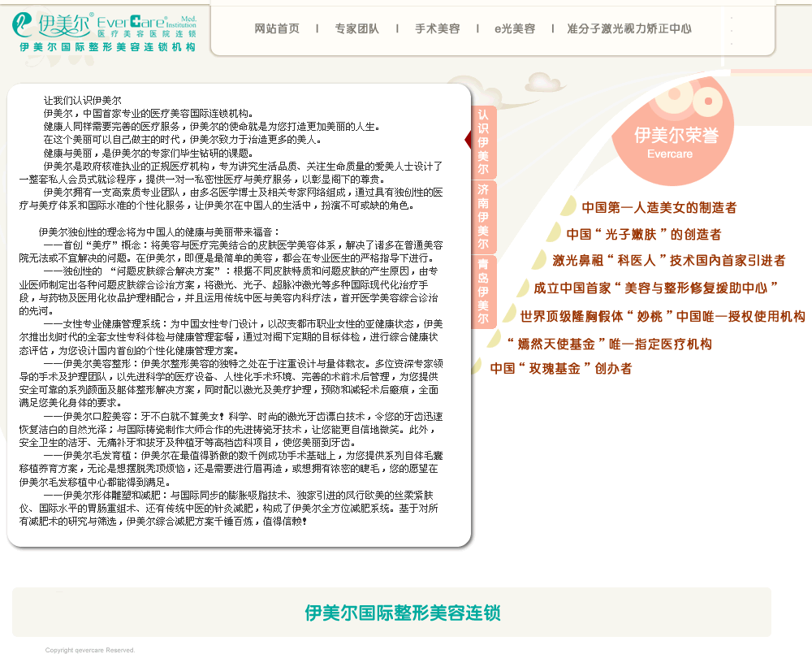Click the 伊美尔国际整形美容连锁 footer banner
812x654 pixels.
click(392, 612)
